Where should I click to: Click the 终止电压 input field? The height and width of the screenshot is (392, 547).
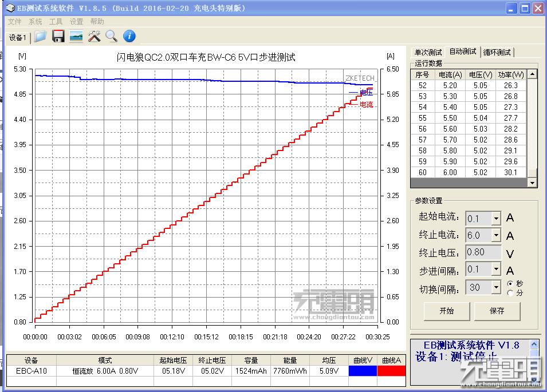coord(483,252)
